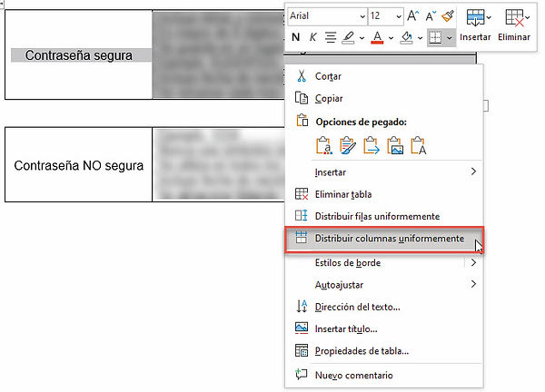Choose Cortar from the context menu
Viewport: 545px width, 392px height.
[383, 76]
